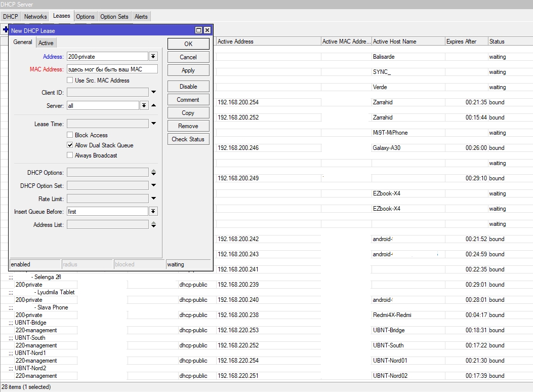Viewport: 533px width, 392px height.
Task: Sort by Status column header
Action: [x=510, y=42]
